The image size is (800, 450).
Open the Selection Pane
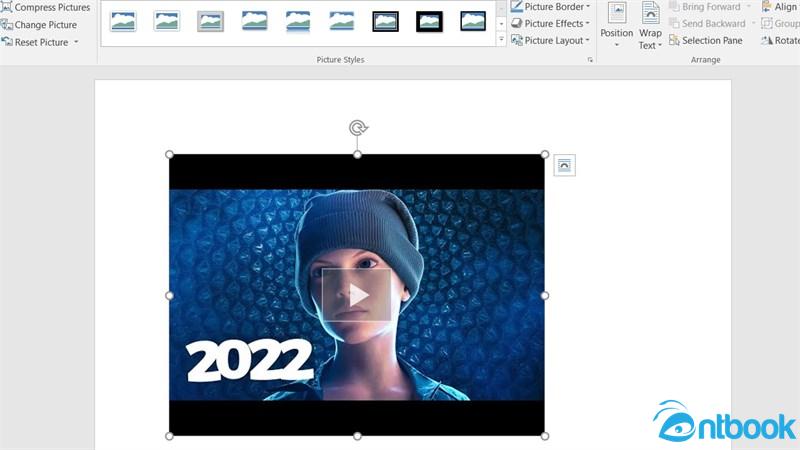pyautogui.click(x=706, y=40)
